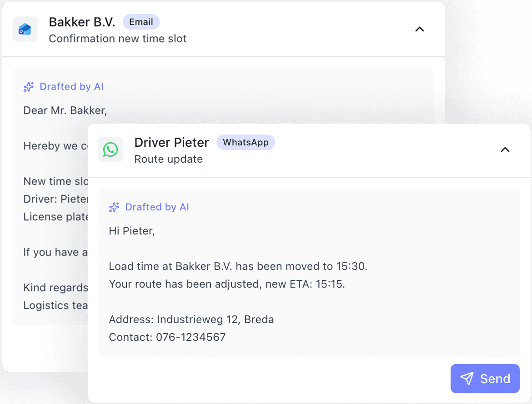
Task: Click the Send button
Action: tap(485, 379)
